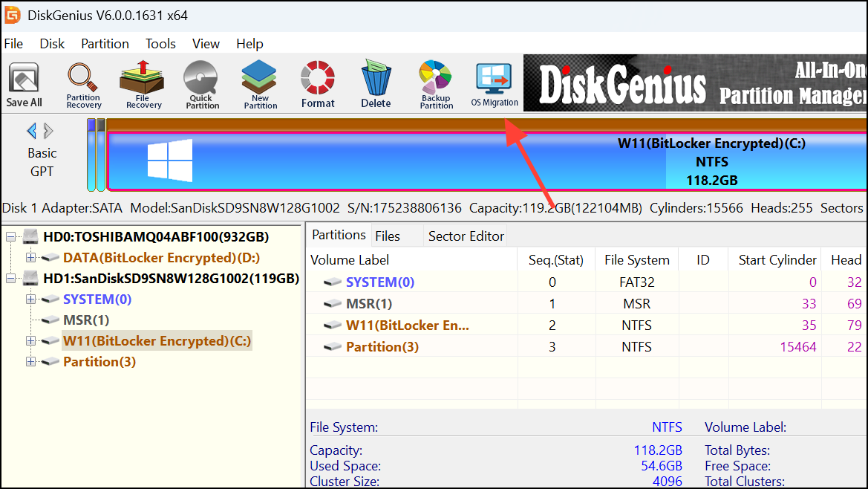
Task: Sort by Start Cylinder column header
Action: (775, 259)
